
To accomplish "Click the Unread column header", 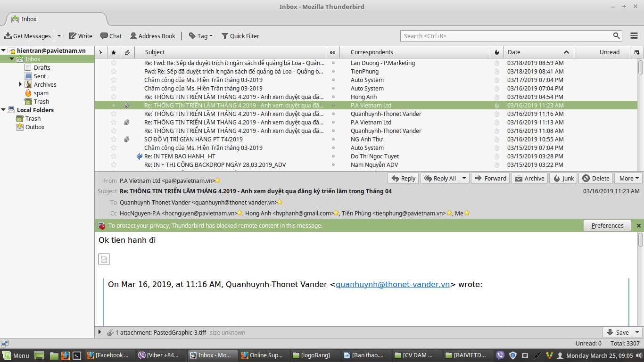I will [x=603, y=52].
